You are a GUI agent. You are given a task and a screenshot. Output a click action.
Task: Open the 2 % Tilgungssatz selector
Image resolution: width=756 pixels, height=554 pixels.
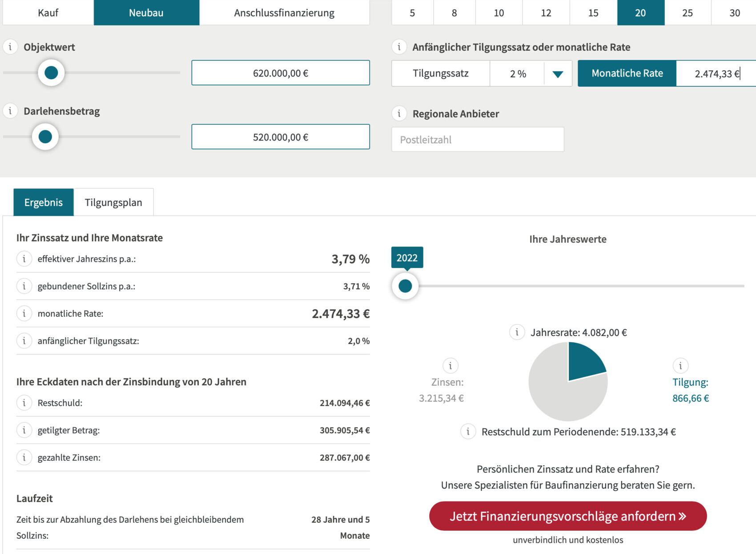518,74
